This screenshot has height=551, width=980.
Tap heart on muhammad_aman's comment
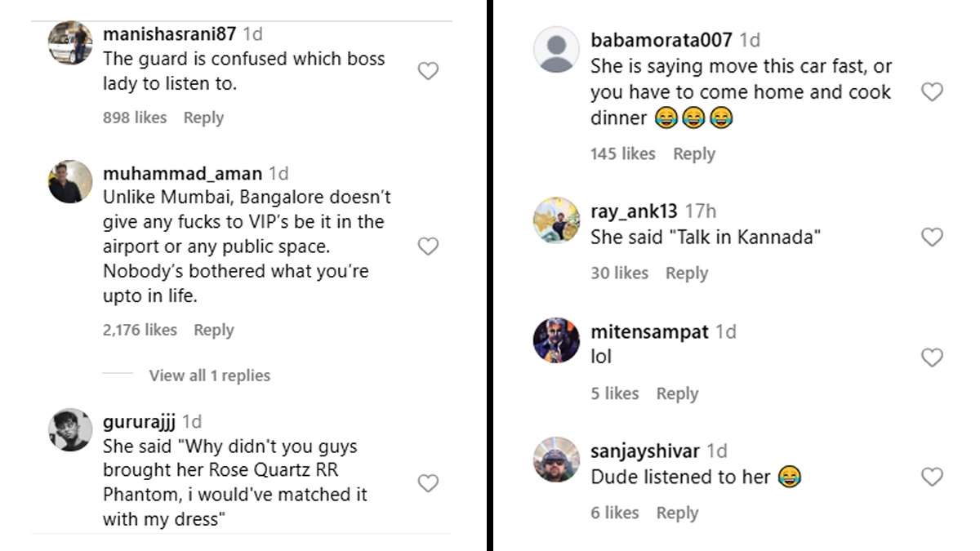click(x=428, y=247)
